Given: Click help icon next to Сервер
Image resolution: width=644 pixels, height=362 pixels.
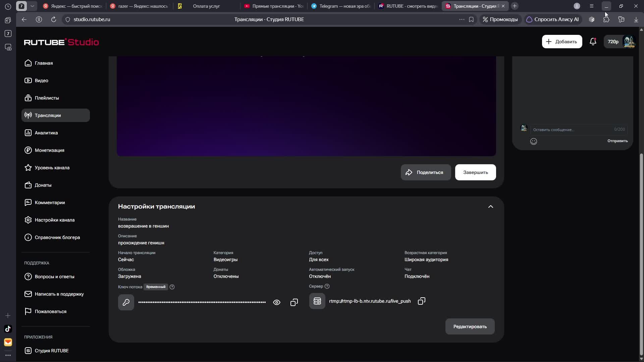Looking at the screenshot, I should pyautogui.click(x=327, y=286).
